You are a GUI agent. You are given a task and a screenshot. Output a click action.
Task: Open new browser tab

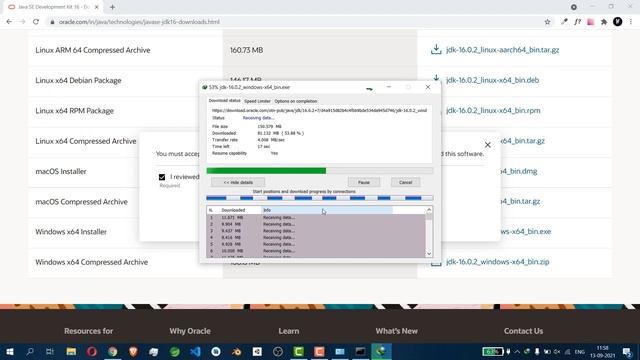[112, 7]
